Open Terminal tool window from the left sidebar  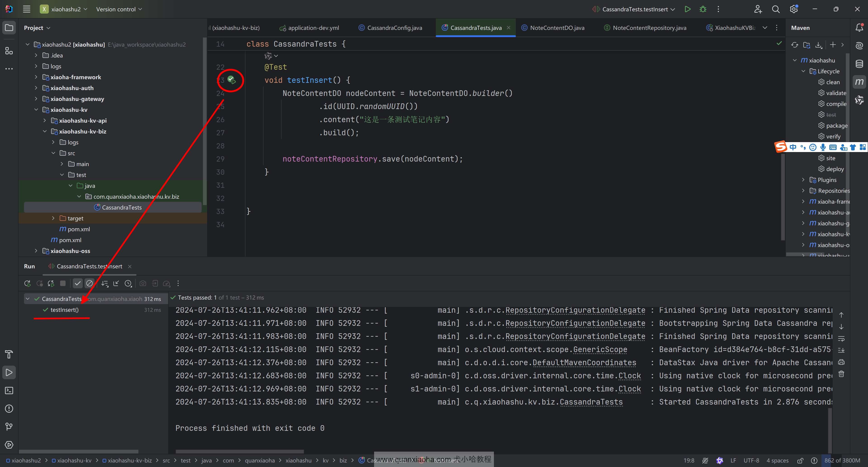click(x=9, y=391)
